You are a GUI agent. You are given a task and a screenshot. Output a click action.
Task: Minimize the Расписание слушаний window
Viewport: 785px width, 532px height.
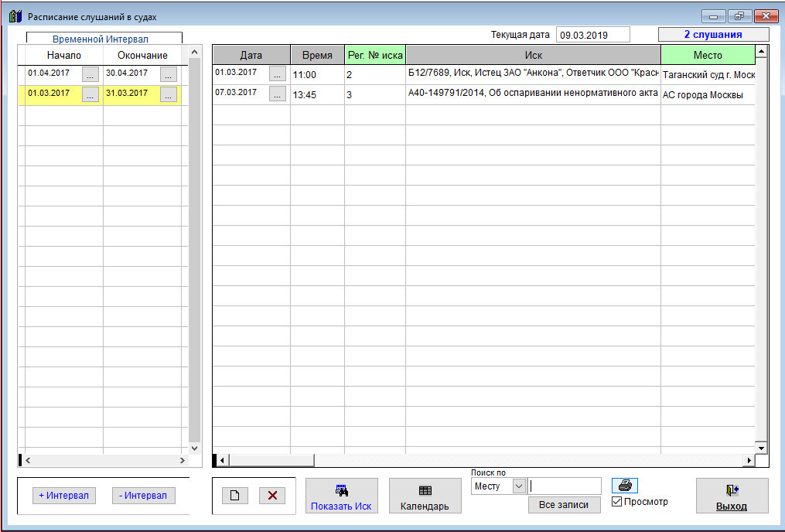[x=713, y=16]
